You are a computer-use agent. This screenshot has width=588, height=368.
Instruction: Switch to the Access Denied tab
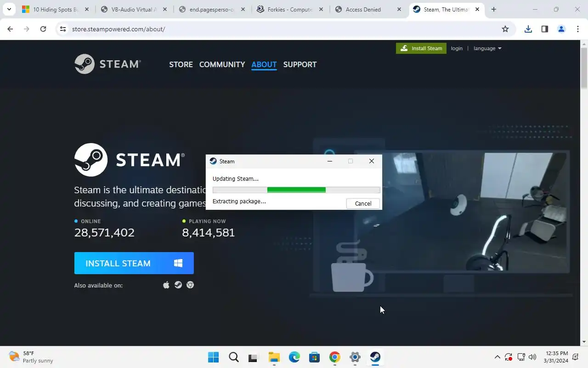(x=369, y=9)
